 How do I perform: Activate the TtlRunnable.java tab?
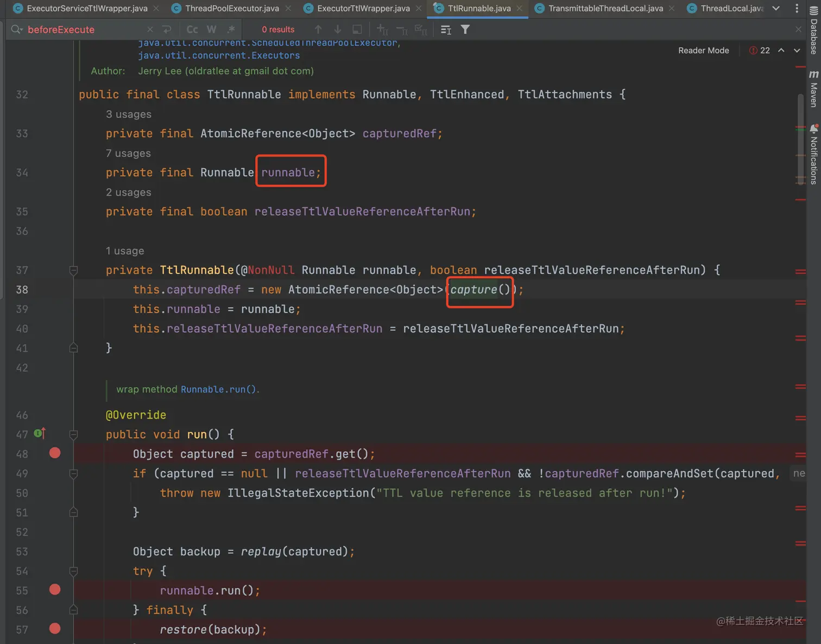[479, 8]
